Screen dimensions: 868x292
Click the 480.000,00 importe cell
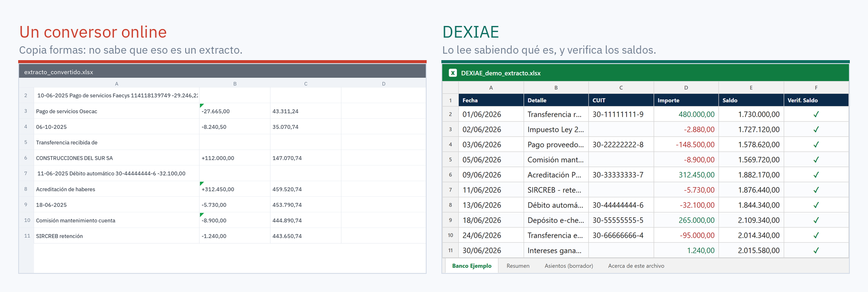coord(686,114)
